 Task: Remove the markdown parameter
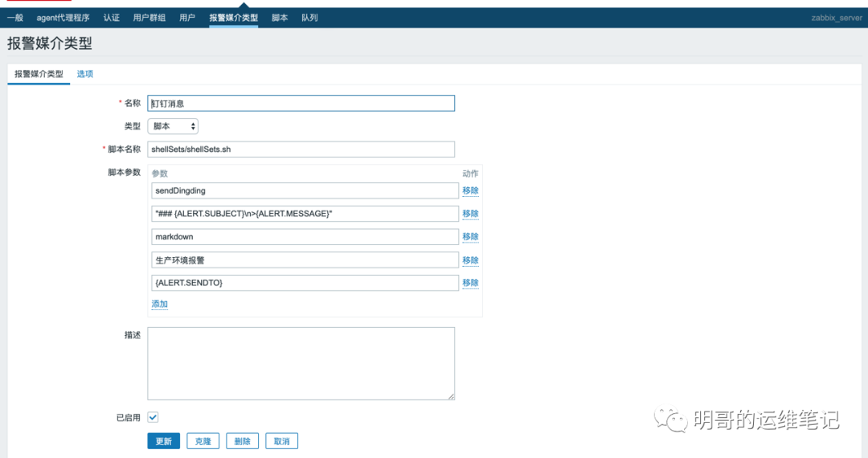pos(470,237)
